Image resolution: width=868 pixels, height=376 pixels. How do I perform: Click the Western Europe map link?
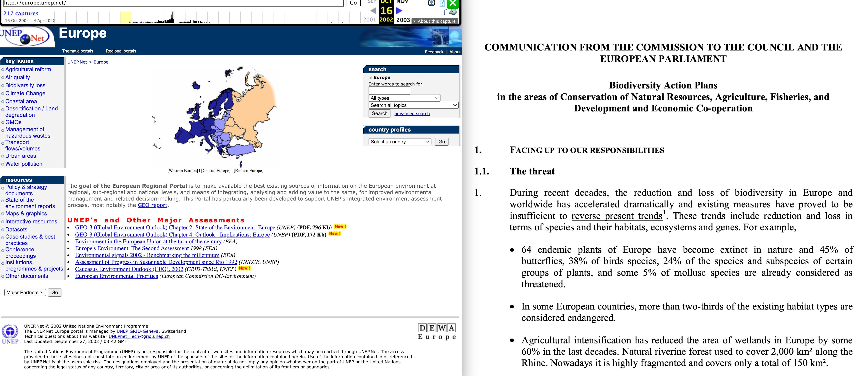click(183, 171)
